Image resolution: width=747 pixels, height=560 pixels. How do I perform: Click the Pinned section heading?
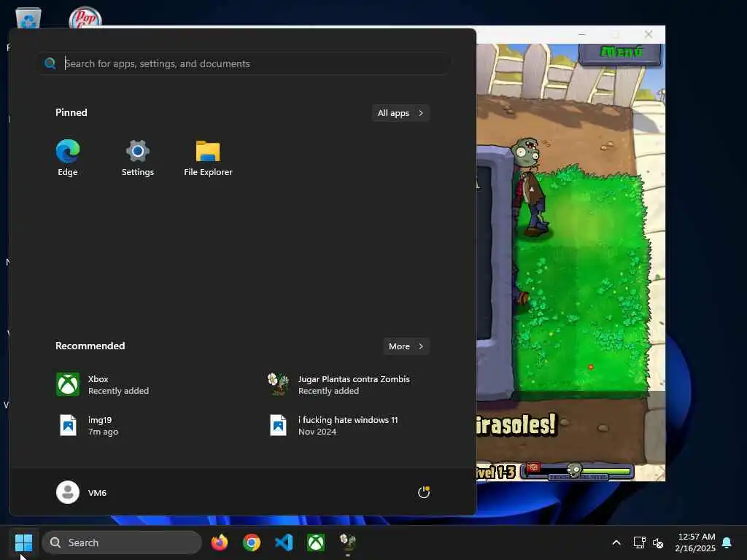[x=71, y=112]
